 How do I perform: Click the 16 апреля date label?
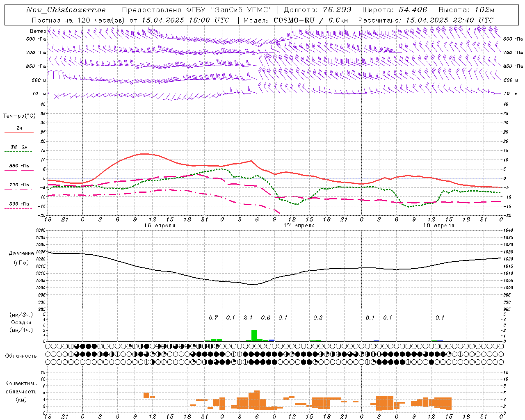(160, 226)
